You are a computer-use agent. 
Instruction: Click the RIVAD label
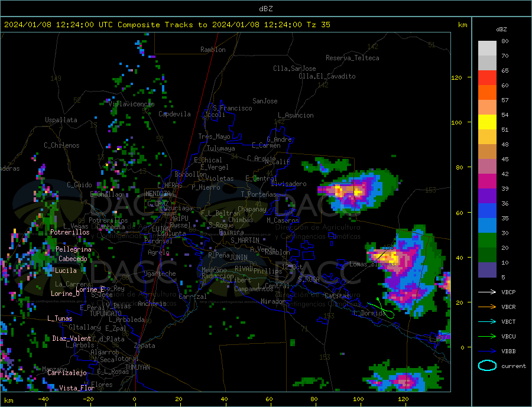244,269
